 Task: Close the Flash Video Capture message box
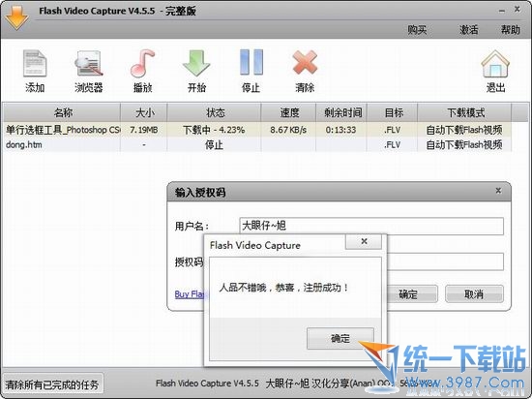[364, 241]
